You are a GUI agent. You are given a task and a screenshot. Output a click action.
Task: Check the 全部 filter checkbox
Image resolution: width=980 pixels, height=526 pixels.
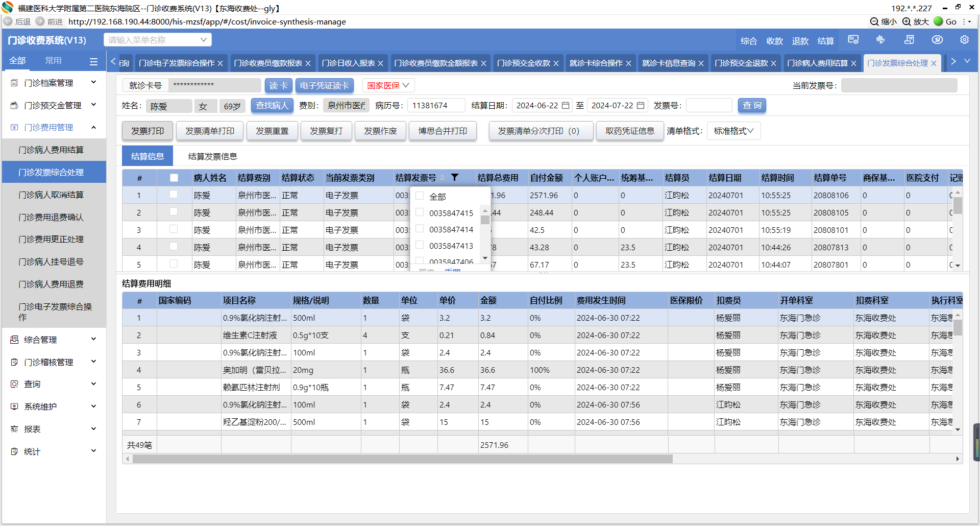(420, 196)
